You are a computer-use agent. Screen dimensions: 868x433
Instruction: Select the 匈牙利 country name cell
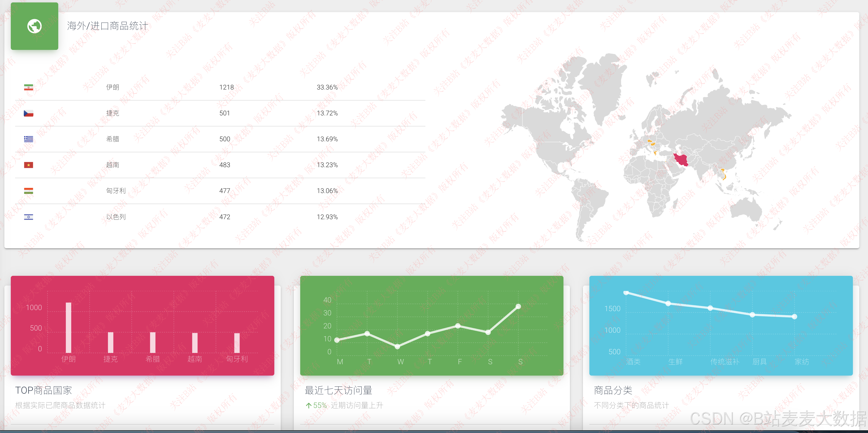click(x=116, y=191)
